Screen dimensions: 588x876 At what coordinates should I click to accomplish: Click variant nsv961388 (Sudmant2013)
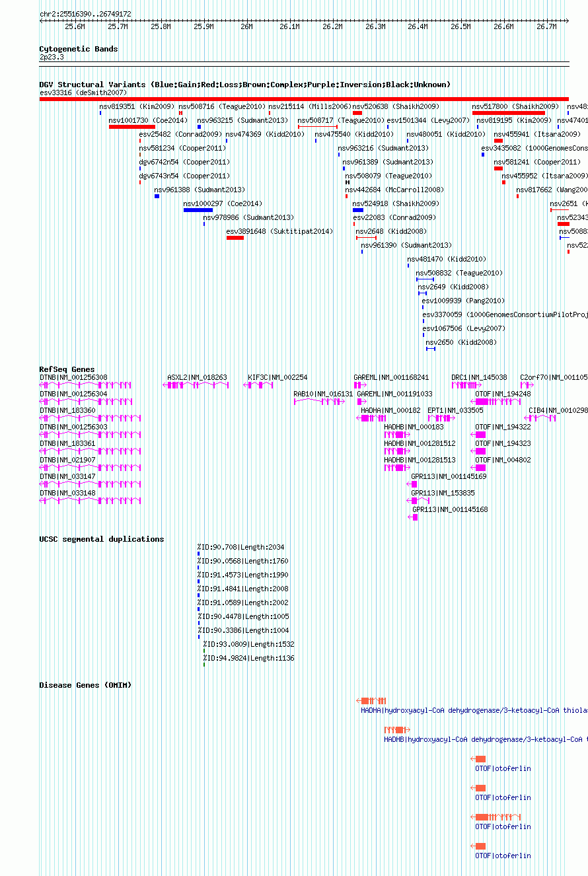click(200, 190)
